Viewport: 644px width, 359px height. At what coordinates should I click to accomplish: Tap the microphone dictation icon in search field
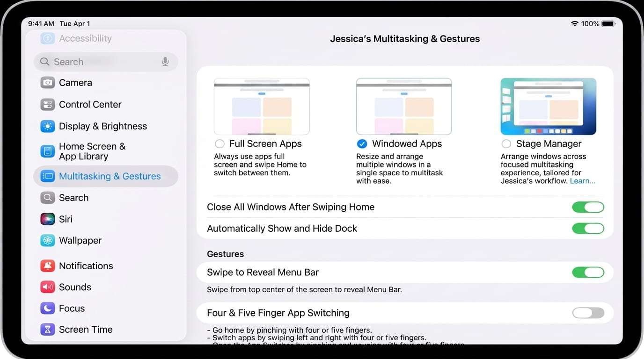pyautogui.click(x=165, y=62)
